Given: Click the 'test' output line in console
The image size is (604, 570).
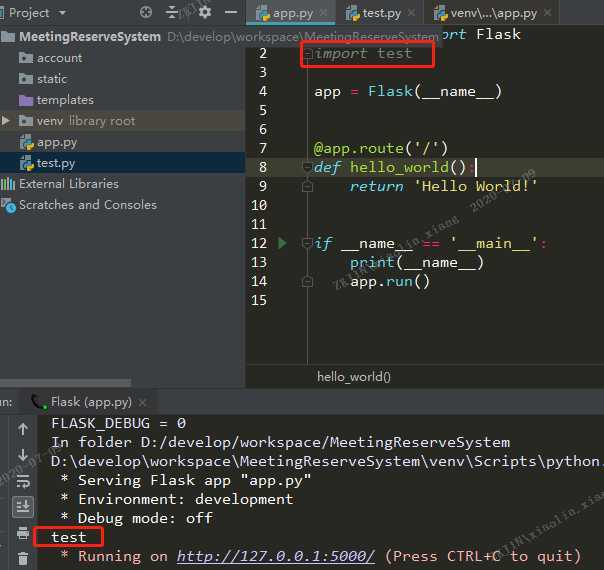Looking at the screenshot, I should 69,537.
